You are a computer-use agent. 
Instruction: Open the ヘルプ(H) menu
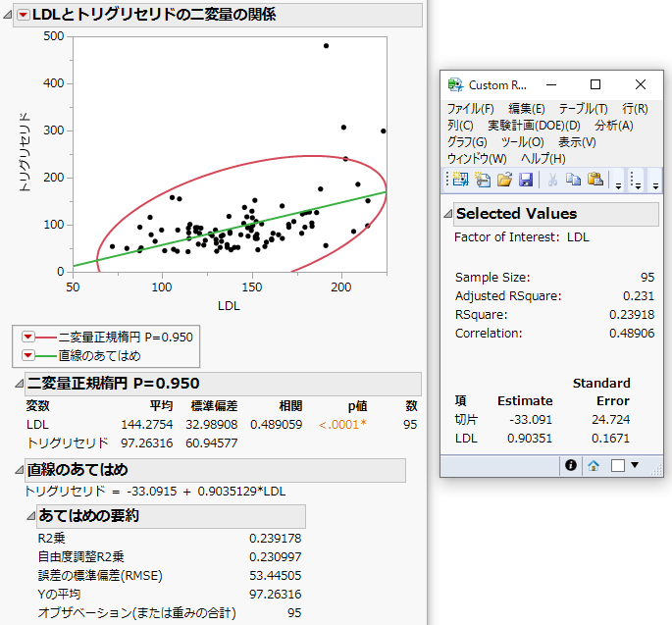tap(543, 159)
